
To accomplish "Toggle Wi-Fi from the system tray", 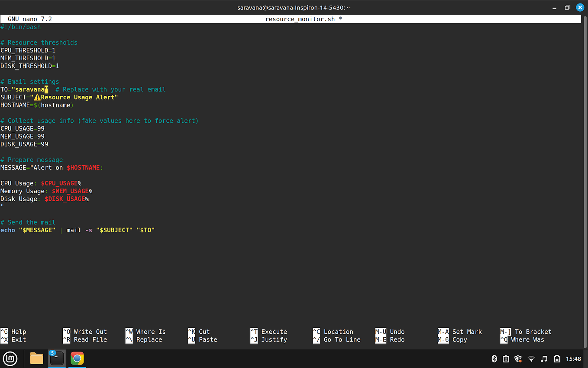I will [x=531, y=358].
